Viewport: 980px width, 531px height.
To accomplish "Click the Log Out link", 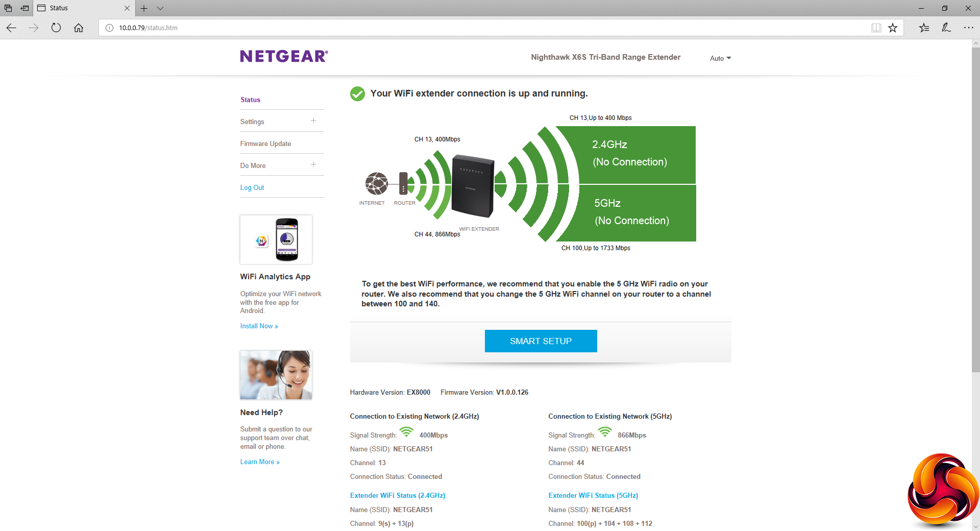I will 252,187.
